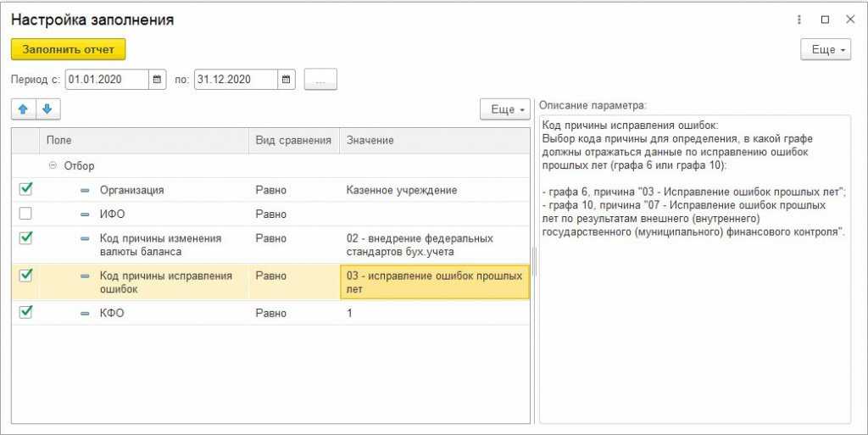
Task: Open calendar for period end date
Action: pos(287,79)
